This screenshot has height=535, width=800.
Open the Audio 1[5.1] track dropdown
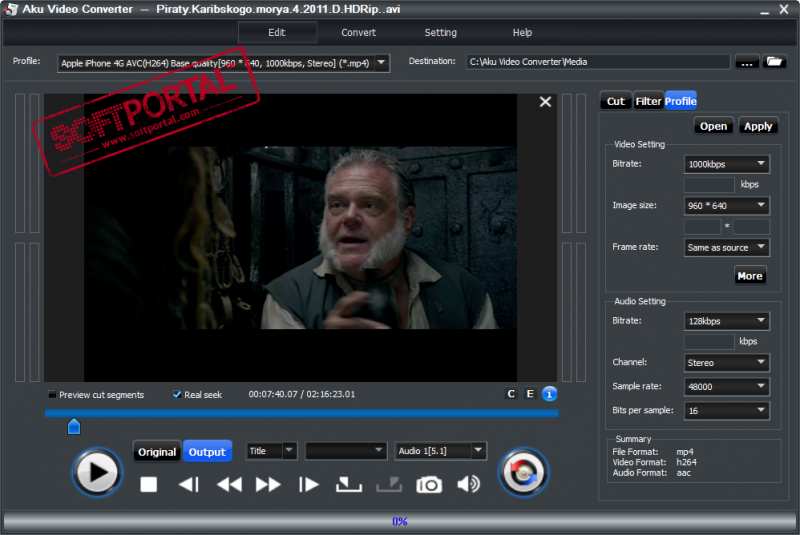440,451
